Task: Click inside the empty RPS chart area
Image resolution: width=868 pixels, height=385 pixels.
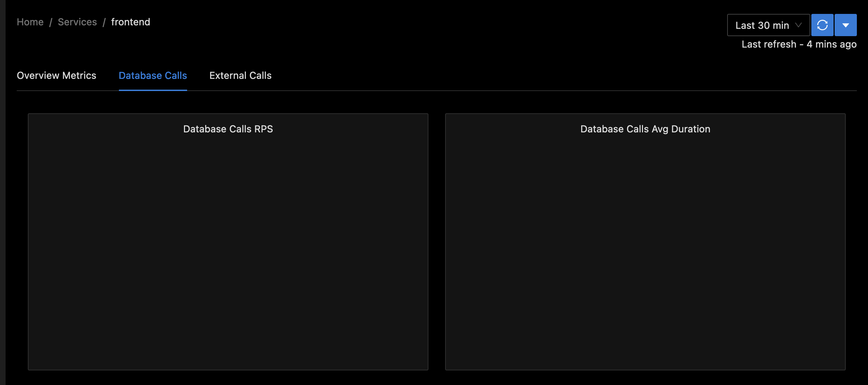Action: [x=228, y=250]
